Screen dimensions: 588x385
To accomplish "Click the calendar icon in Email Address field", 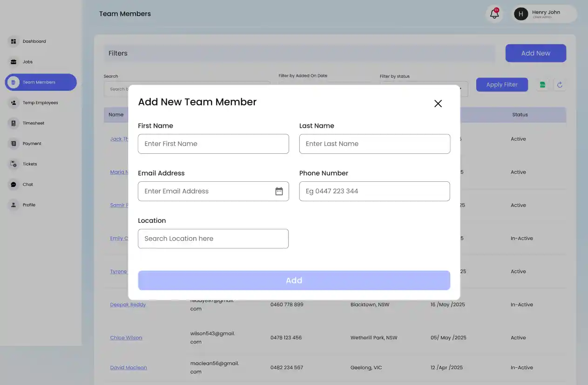I will point(279,191).
